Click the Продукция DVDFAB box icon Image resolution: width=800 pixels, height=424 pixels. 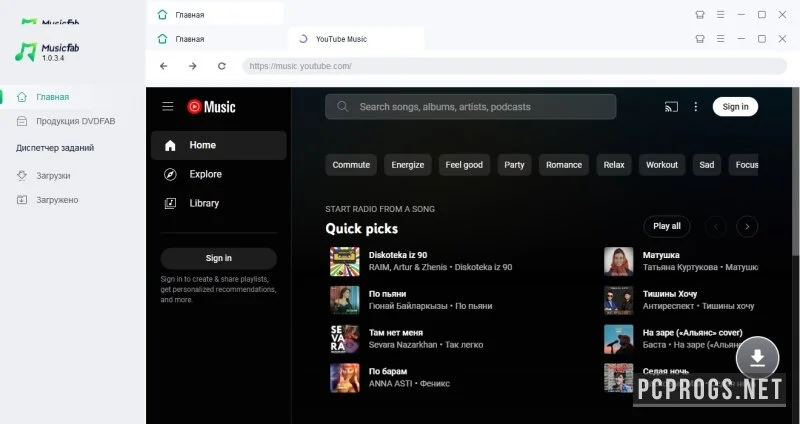click(x=22, y=121)
